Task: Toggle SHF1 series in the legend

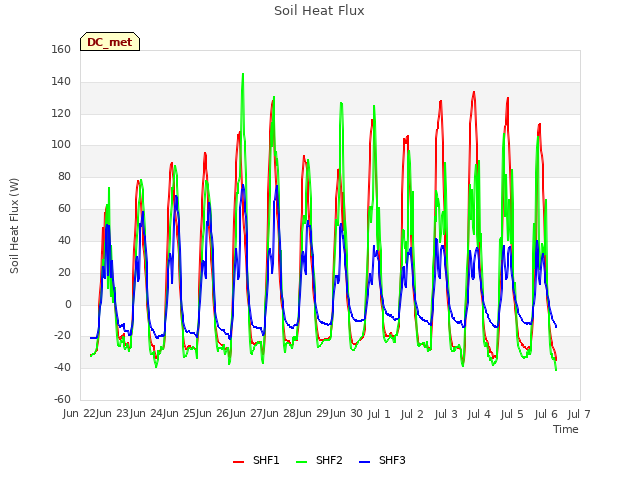Action: click(256, 460)
